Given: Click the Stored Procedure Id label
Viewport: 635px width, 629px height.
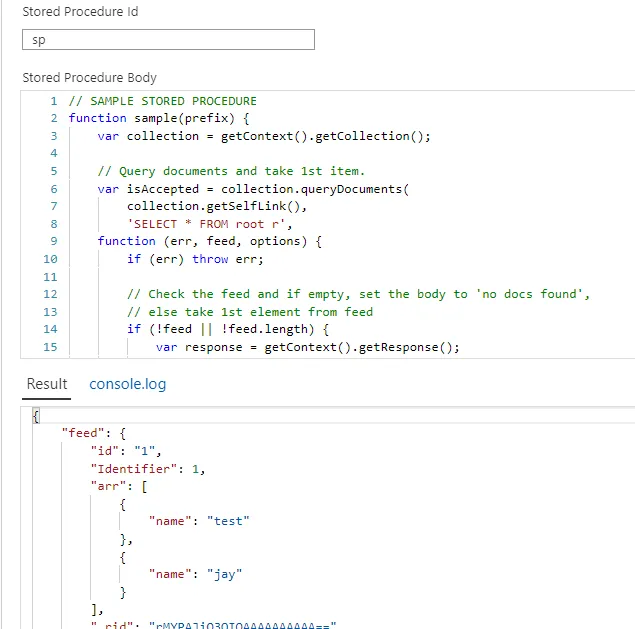Looking at the screenshot, I should (80, 12).
